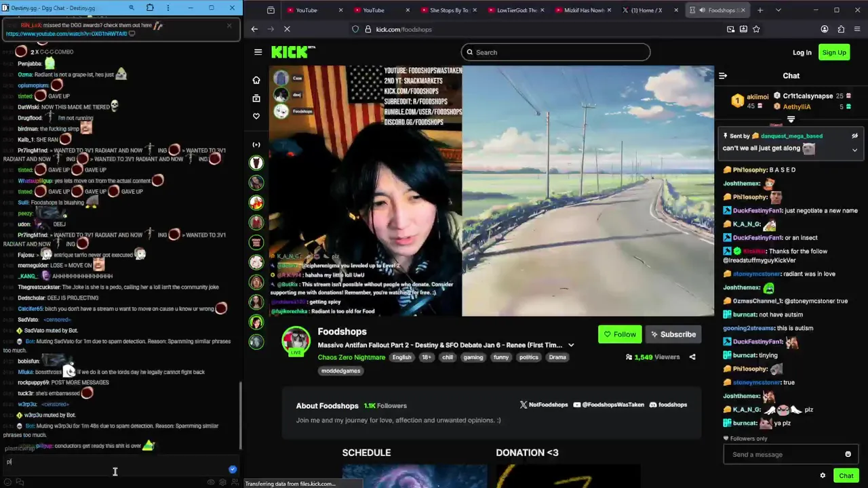
Task: Open emoji picker in Kick chat input
Action: click(x=848, y=454)
